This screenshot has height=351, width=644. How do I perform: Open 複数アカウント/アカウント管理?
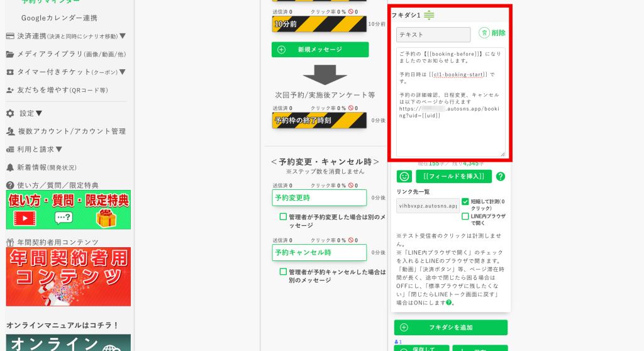click(72, 131)
